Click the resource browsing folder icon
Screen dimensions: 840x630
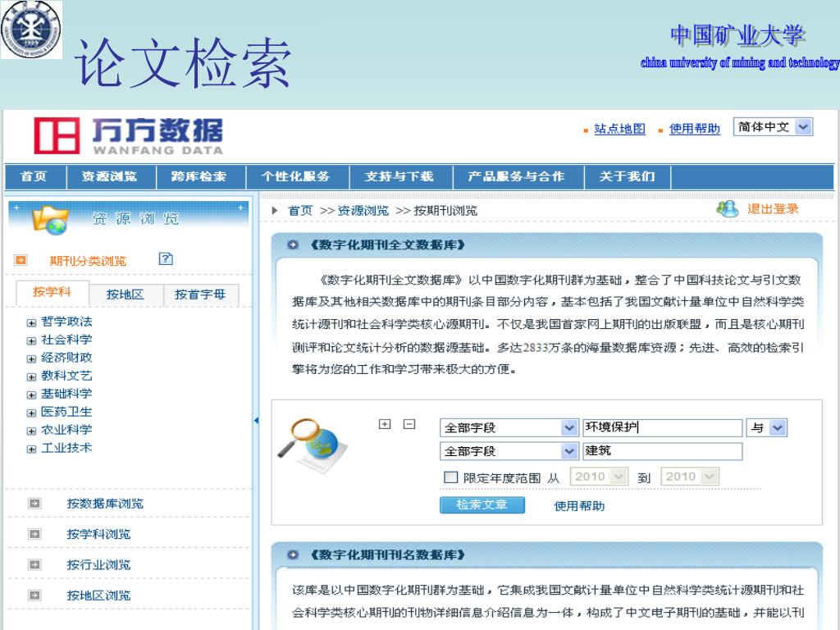point(49,220)
